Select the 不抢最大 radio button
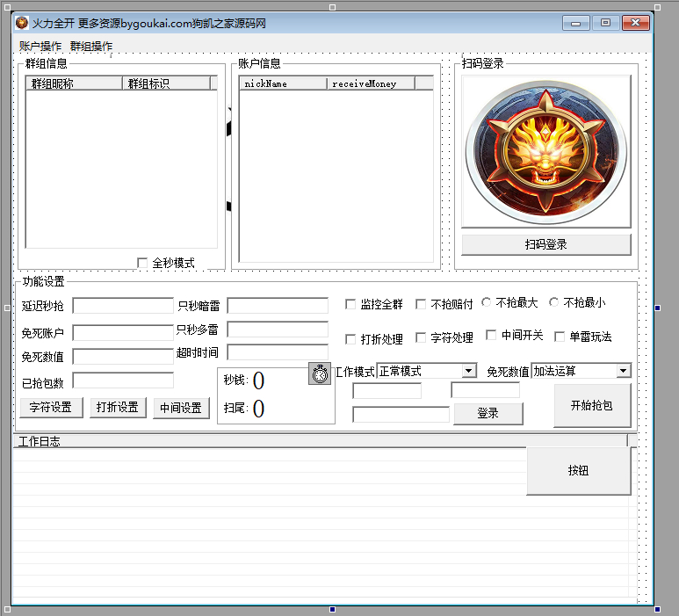This screenshot has width=679, height=616. coord(488,302)
